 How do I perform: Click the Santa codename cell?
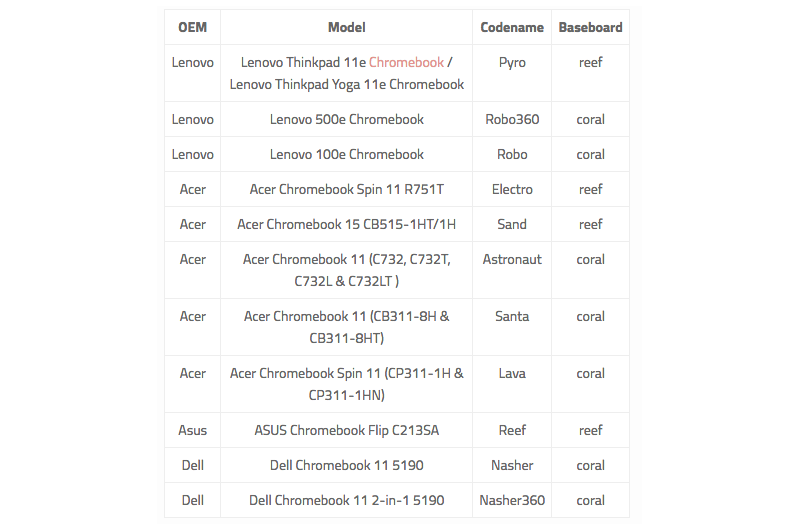click(x=512, y=327)
